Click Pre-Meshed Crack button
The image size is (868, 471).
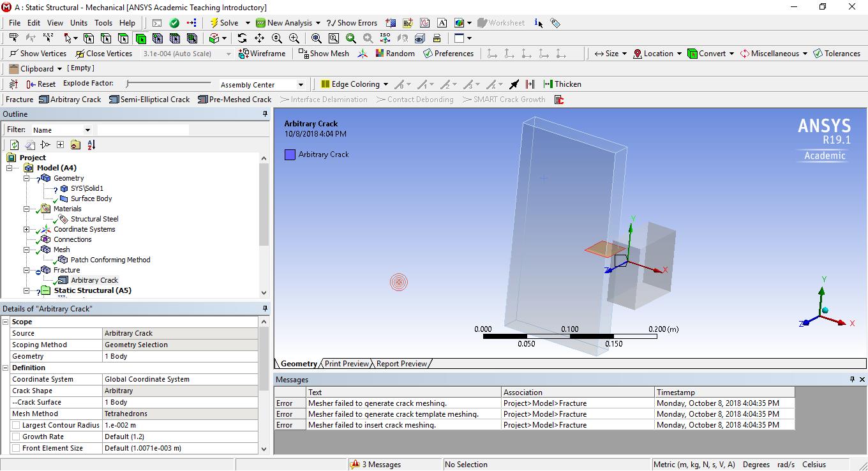[x=234, y=100]
